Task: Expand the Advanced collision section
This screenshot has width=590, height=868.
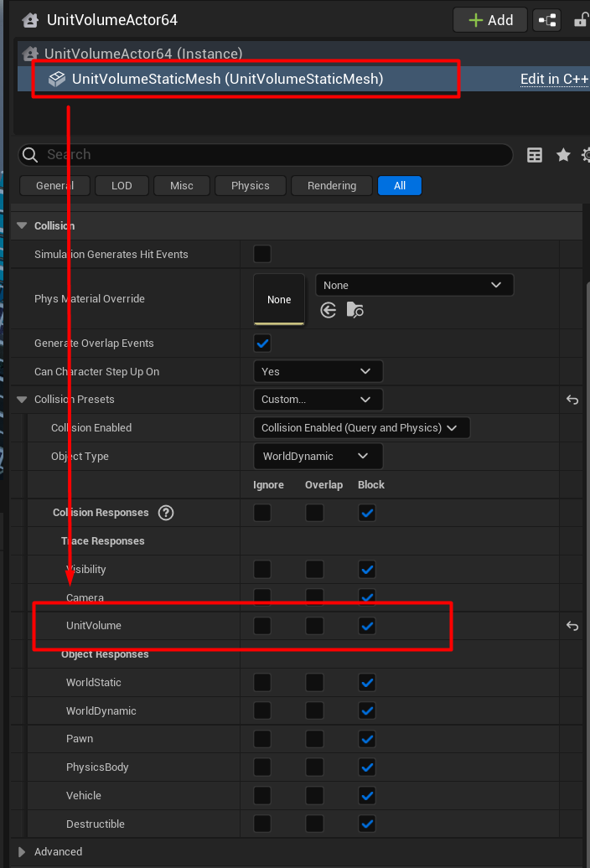Action: [x=22, y=852]
